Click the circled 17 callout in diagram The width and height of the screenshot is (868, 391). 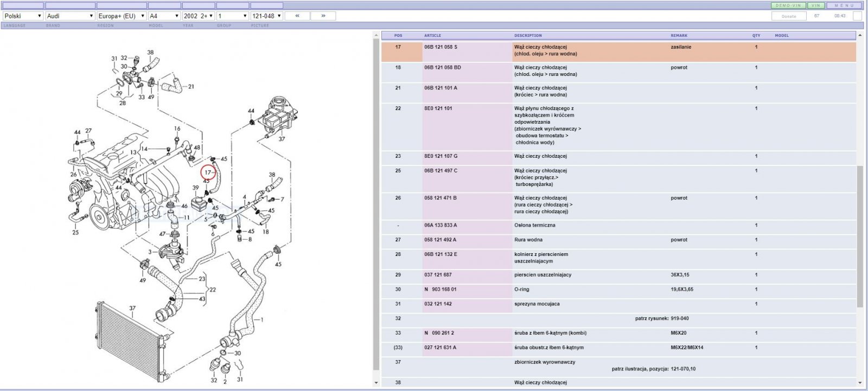[208, 172]
